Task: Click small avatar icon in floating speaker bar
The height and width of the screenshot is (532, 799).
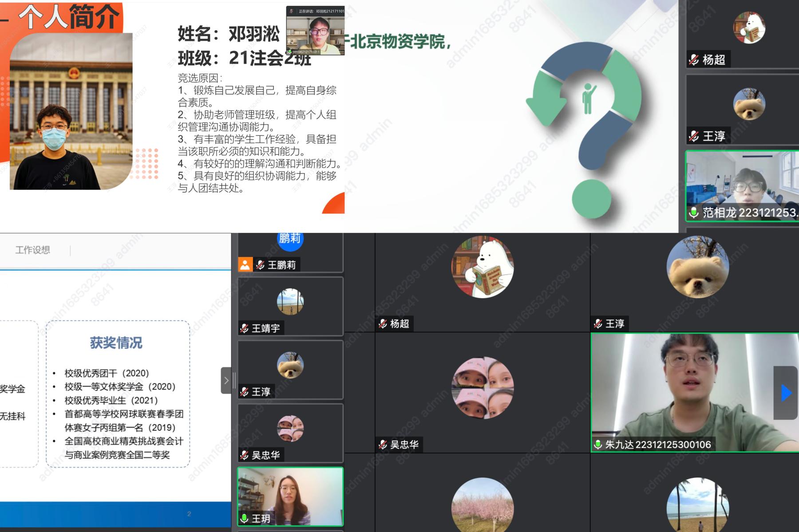Action: (x=292, y=11)
